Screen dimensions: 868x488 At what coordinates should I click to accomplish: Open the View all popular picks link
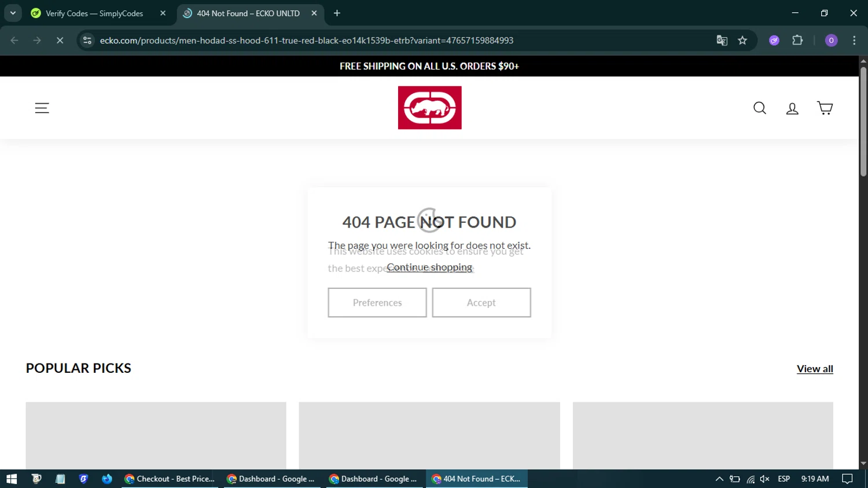tap(815, 369)
